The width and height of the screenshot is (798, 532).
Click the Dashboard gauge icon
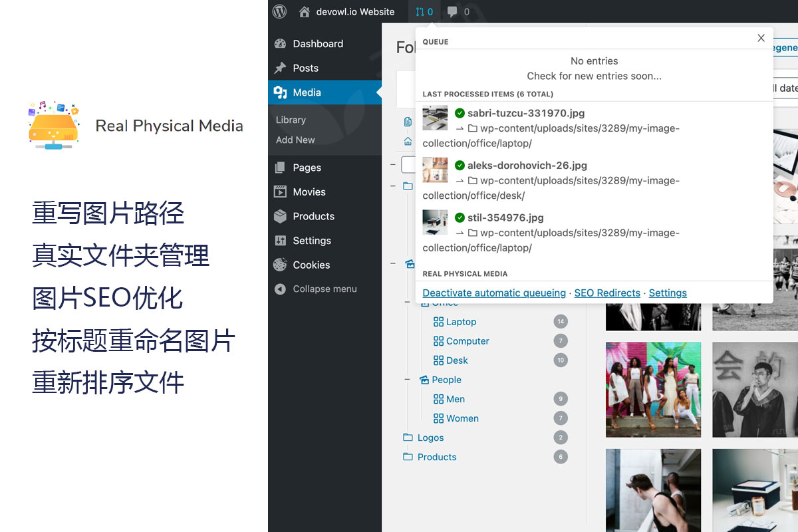[x=280, y=44]
